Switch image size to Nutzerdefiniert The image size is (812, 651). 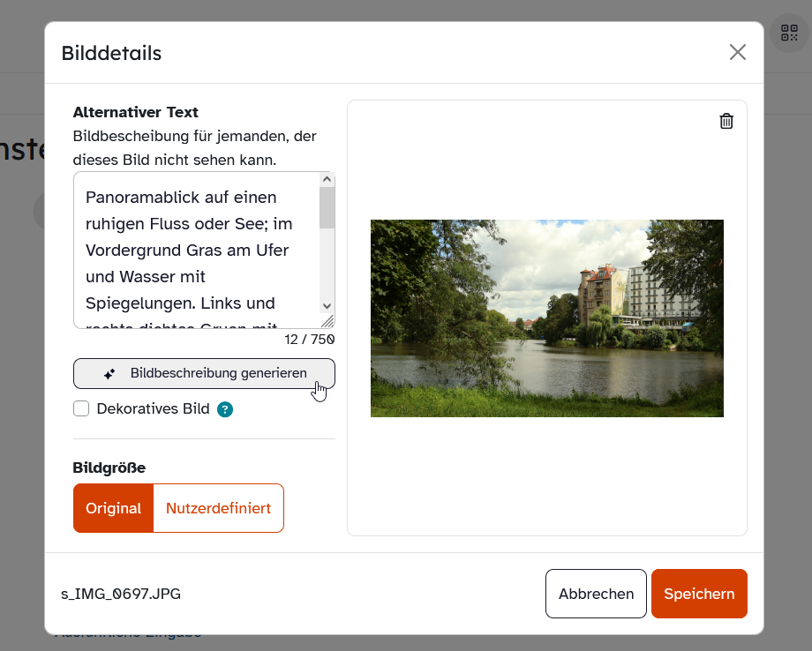pyautogui.click(x=218, y=508)
